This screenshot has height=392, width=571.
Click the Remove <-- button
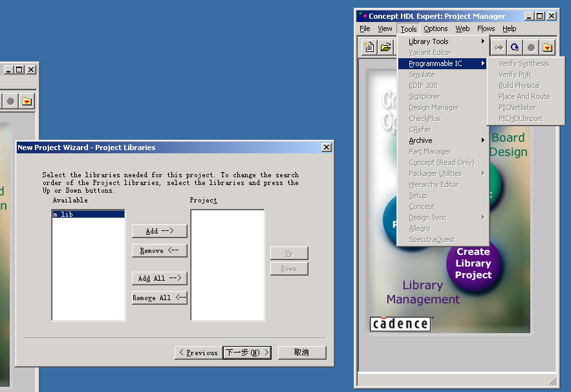[160, 250]
